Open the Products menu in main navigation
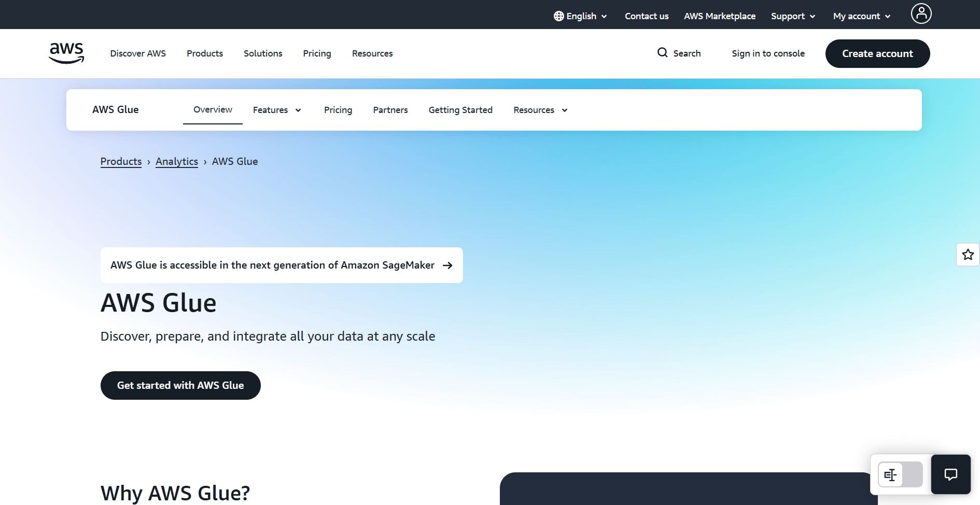This screenshot has width=980, height=505. point(205,53)
